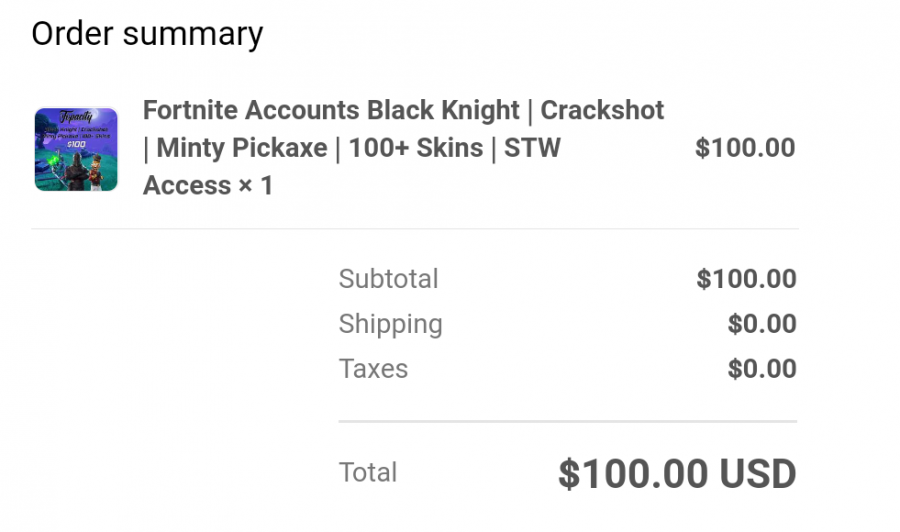The height and width of the screenshot is (532, 900).
Task: Click the Access × 1 quantity text
Action: click(x=208, y=186)
